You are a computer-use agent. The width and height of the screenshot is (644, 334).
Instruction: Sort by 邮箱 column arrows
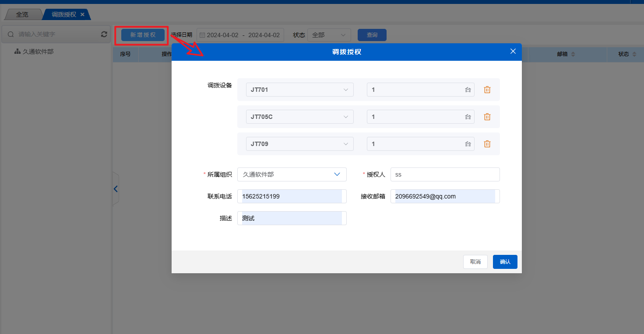pos(573,54)
